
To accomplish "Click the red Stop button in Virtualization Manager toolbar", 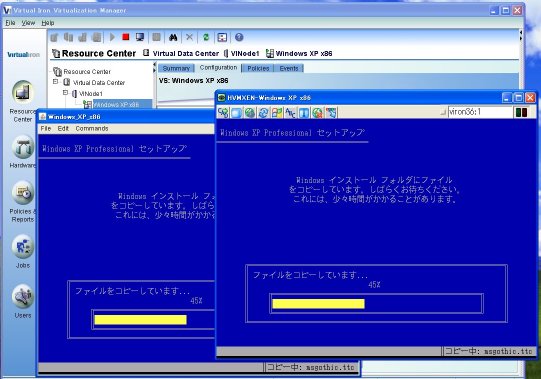I will [x=126, y=37].
